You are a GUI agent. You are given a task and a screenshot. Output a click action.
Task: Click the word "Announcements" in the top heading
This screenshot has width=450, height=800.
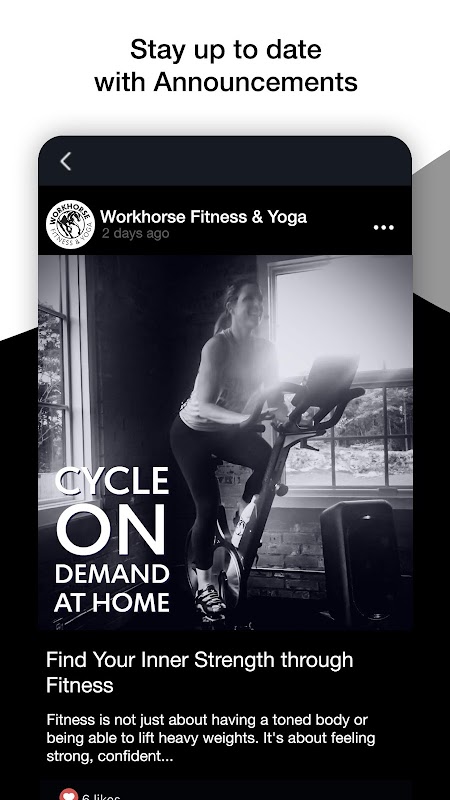tap(255, 82)
